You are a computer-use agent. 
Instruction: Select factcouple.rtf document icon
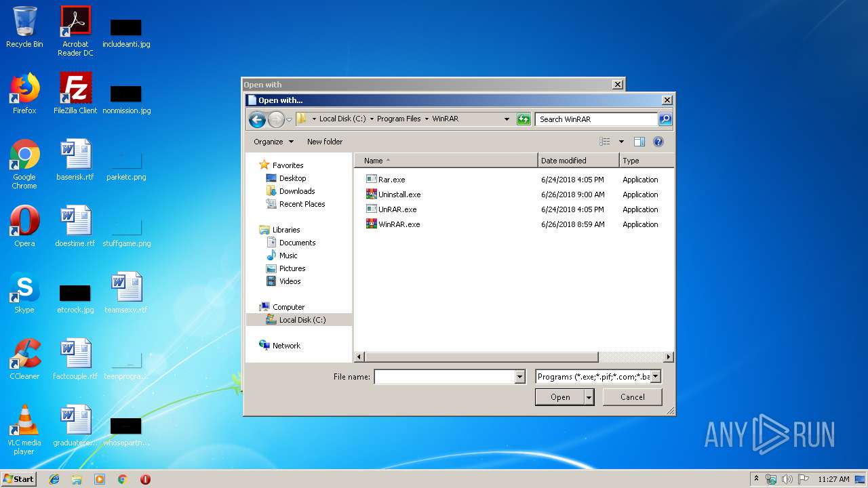(x=75, y=359)
